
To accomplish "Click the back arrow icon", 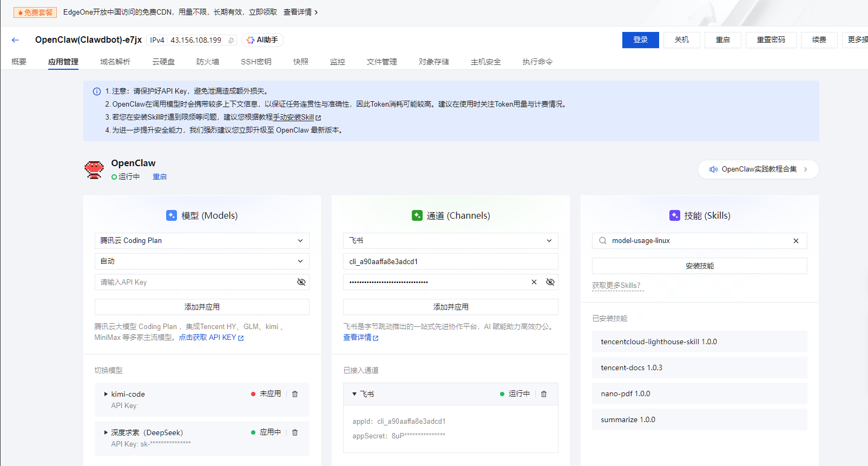I will click(15, 40).
